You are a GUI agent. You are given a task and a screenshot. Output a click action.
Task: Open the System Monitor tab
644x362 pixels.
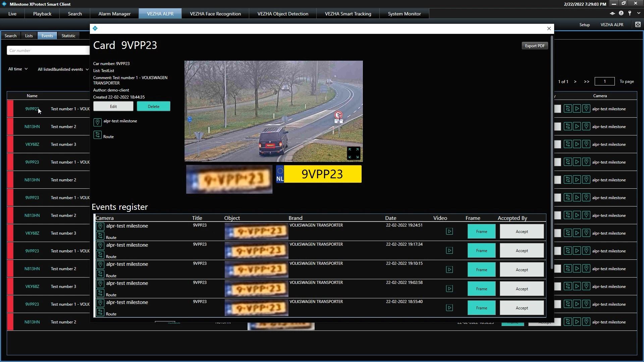[x=404, y=14]
